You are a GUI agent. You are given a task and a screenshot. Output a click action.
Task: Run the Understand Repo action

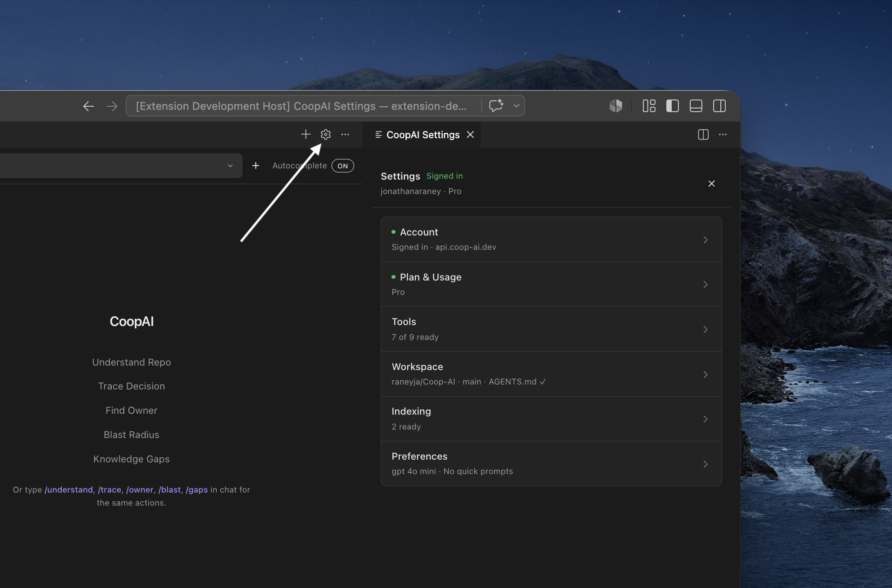pyautogui.click(x=132, y=362)
